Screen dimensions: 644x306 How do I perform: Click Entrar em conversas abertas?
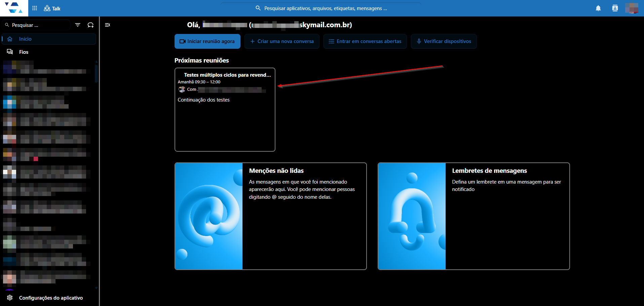click(365, 41)
